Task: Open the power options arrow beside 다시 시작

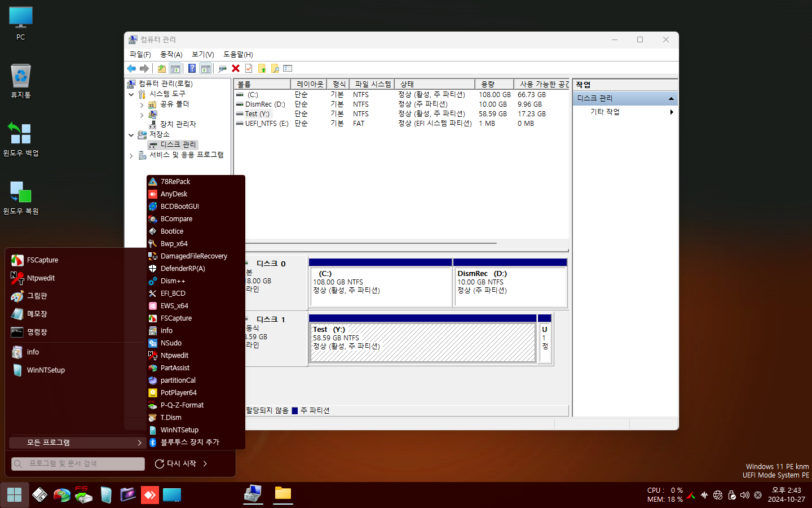Action: (205, 463)
